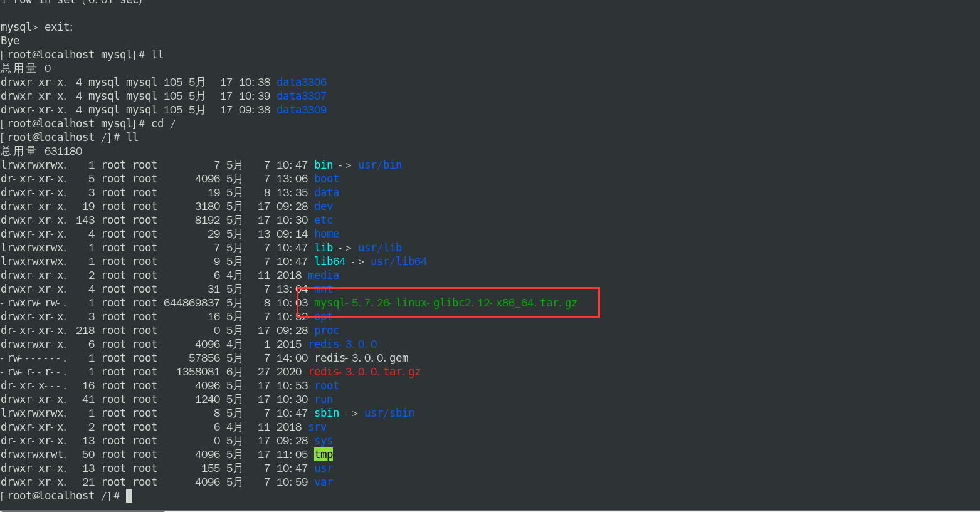
Task: Click the time 10:53 of root directory row
Action: pos(292,385)
